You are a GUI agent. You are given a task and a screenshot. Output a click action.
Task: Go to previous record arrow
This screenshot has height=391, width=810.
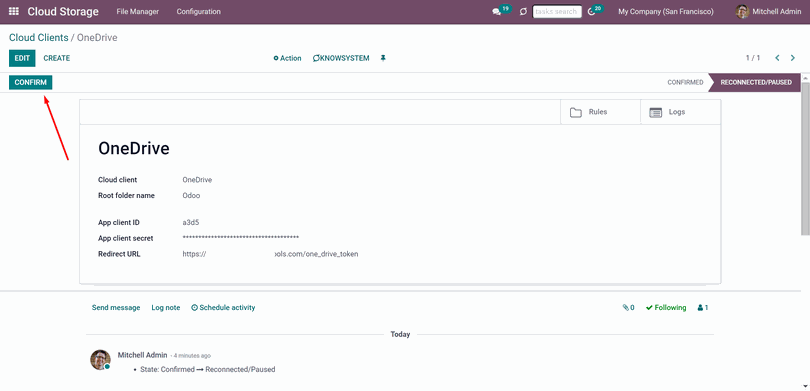tap(777, 58)
